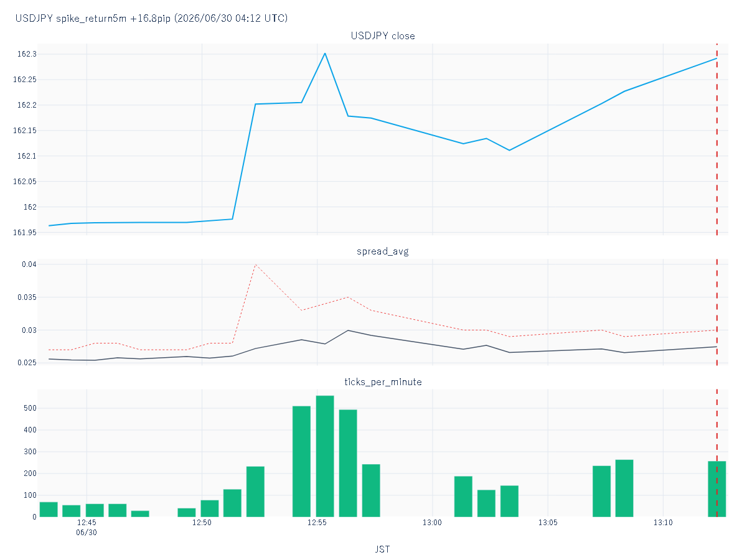Viewport: 747px width, 560px height.
Task: Click the 12:55 x-axis tick label
Action: click(317, 523)
